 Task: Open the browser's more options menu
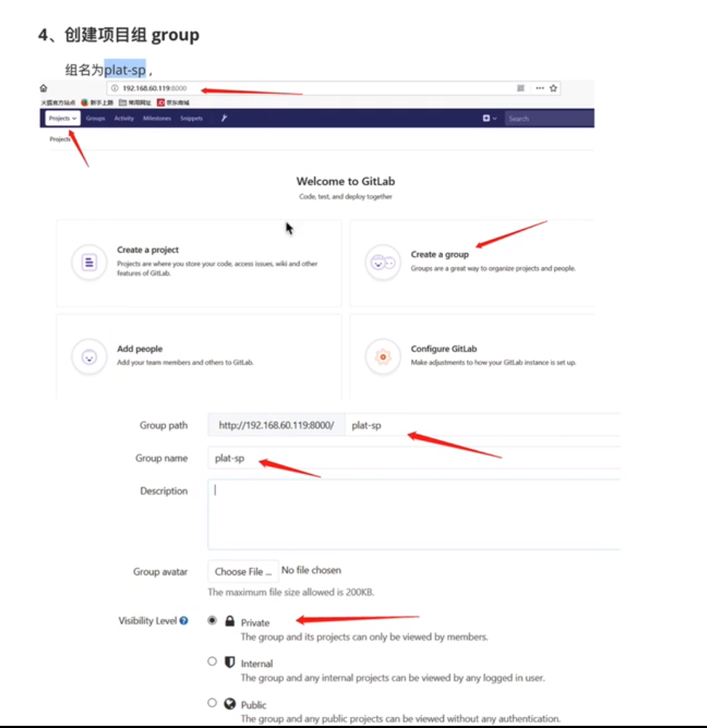click(538, 87)
